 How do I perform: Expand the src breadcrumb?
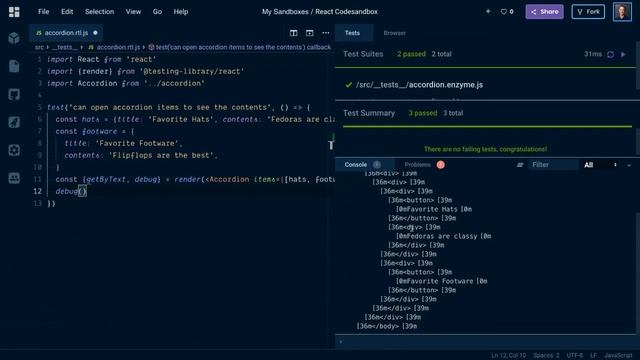pos(39,47)
